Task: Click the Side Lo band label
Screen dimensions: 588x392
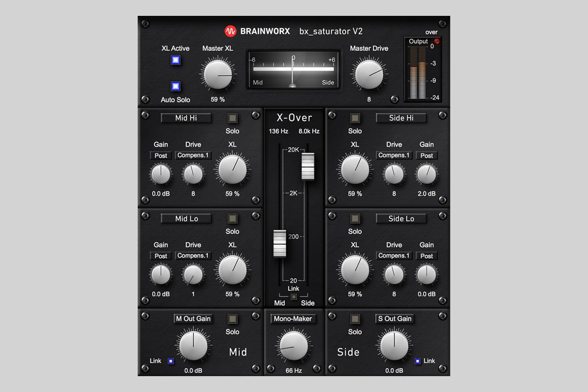Action: (x=401, y=218)
